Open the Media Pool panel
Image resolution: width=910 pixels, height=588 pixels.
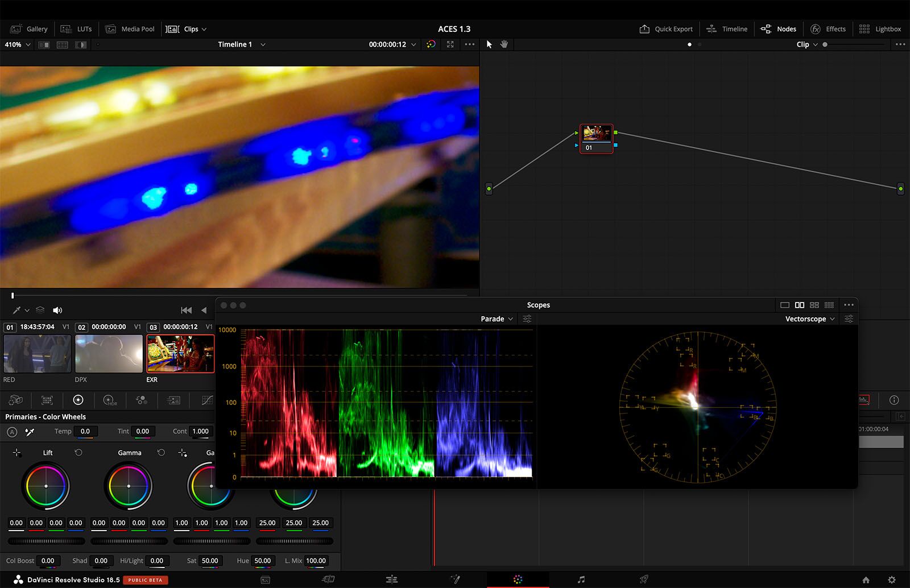(130, 28)
